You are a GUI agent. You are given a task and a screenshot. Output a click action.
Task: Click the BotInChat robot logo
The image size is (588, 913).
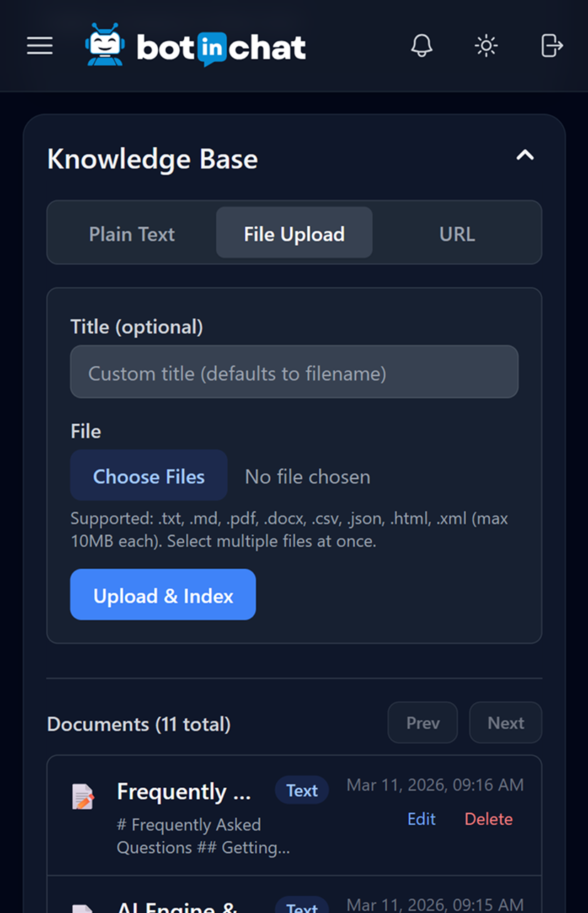pyautogui.click(x=104, y=46)
